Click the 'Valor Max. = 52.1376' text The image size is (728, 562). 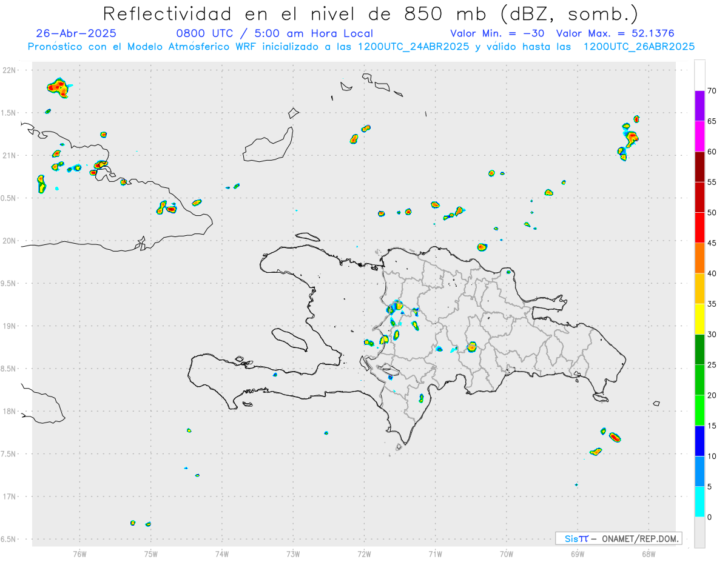[x=615, y=33]
